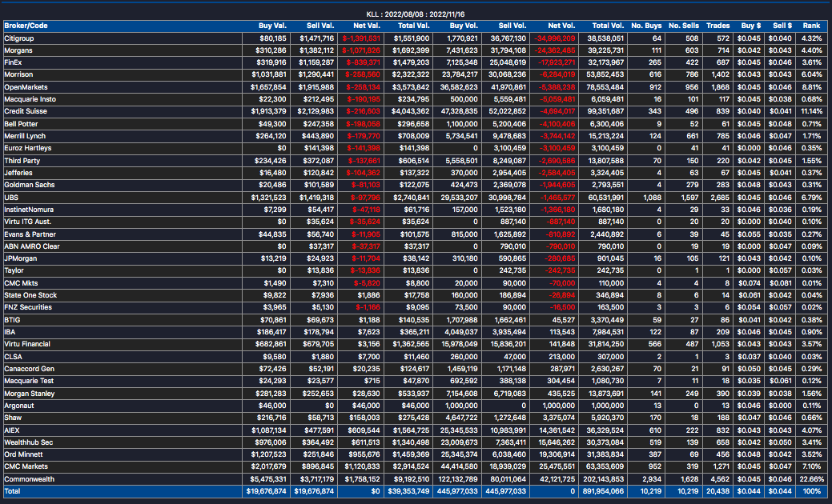This screenshot has height=504, width=832.
Task: Select the ABN AMRO Clear broker name
Action: [32, 246]
